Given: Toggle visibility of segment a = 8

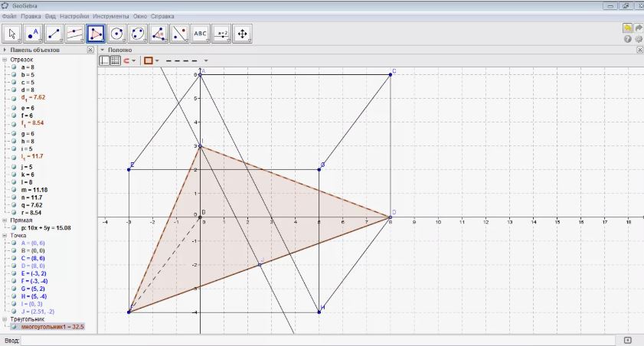Looking at the screenshot, I should tap(14, 67).
